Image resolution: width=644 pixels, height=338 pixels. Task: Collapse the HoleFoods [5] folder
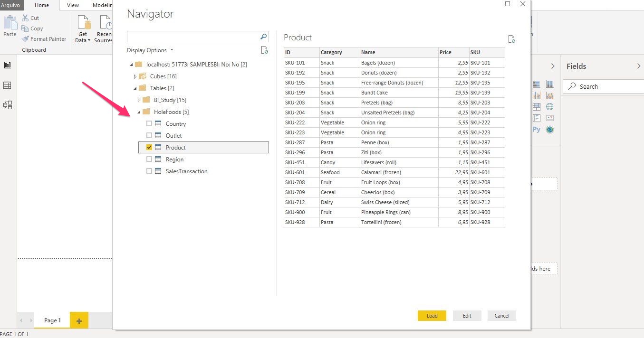coord(139,112)
